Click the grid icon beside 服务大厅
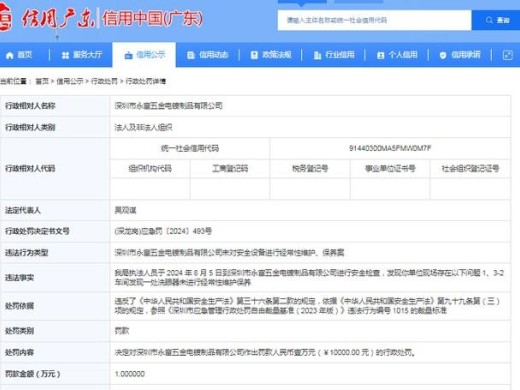This screenshot has height=390, width=520. (x=65, y=55)
